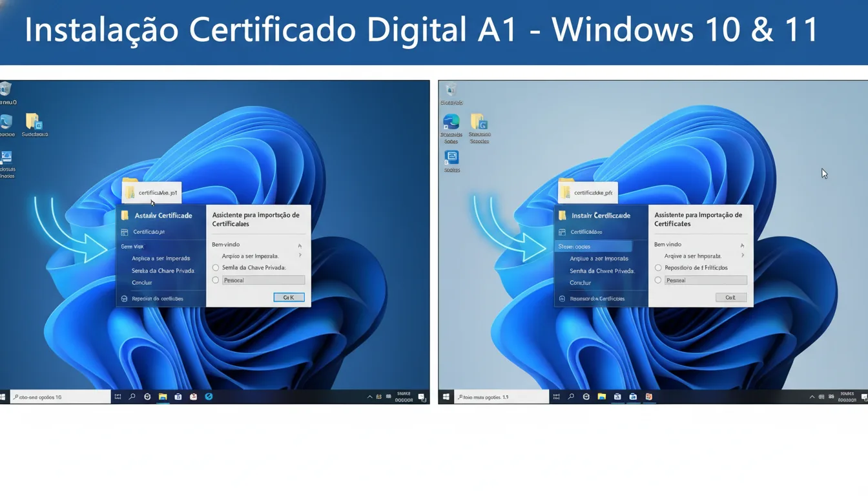Select 'Conchur' step in right dialog sidebar
Viewport: 868px width, 496px height.
pyautogui.click(x=581, y=282)
